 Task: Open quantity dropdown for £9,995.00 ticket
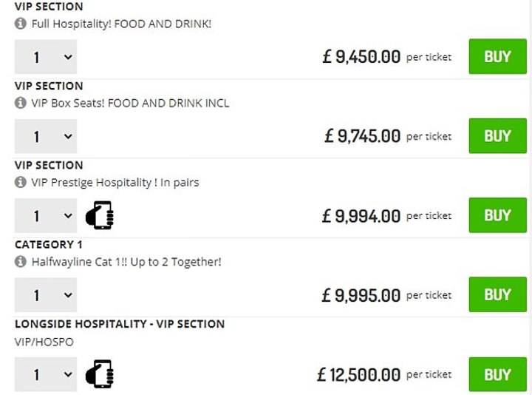[46, 295]
